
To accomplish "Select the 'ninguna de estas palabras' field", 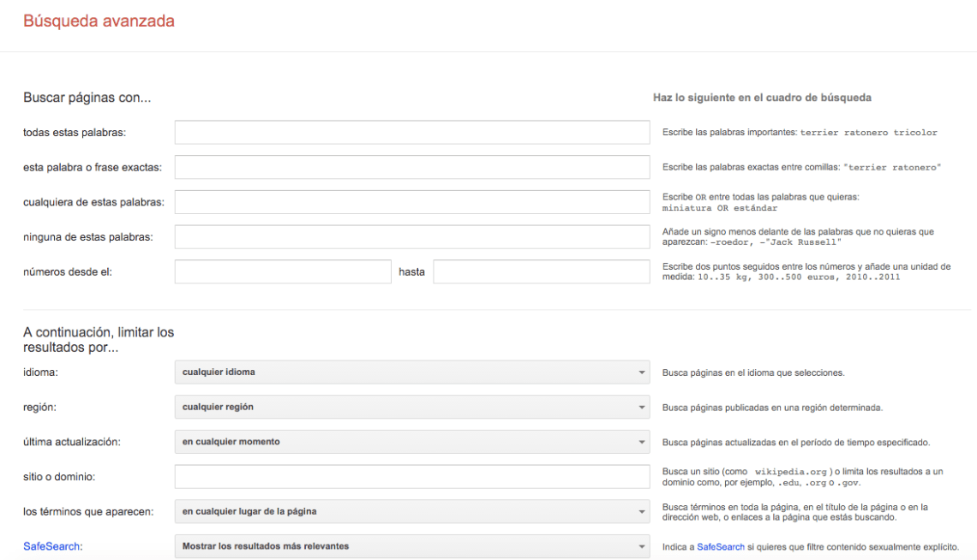I will [411, 237].
